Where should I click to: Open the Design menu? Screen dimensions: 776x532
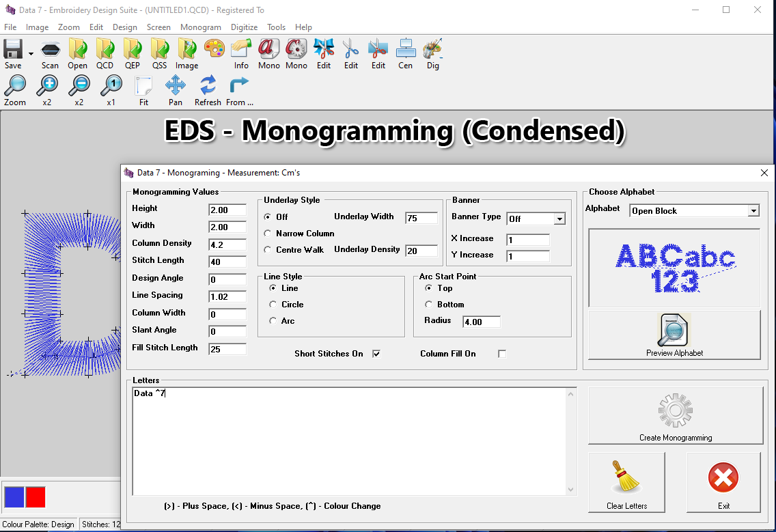pos(125,27)
